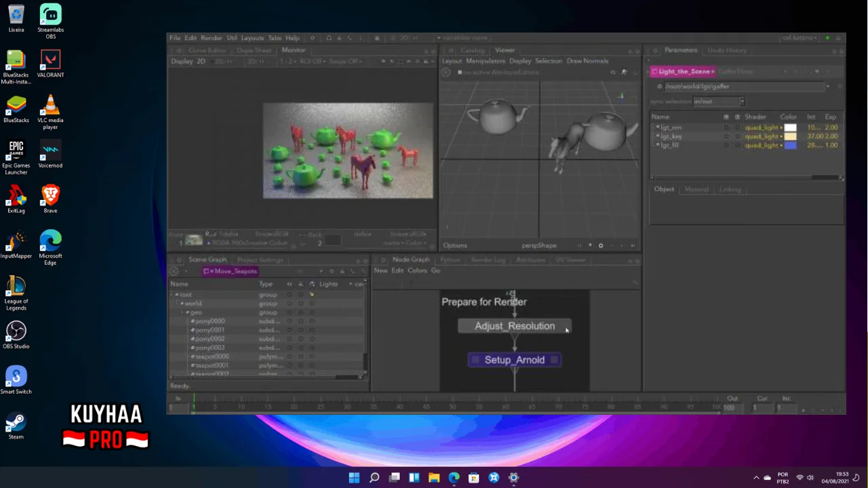Click the Front catalog thumbnail in Monitor
Screen dimensions: 868x488
coord(194,240)
